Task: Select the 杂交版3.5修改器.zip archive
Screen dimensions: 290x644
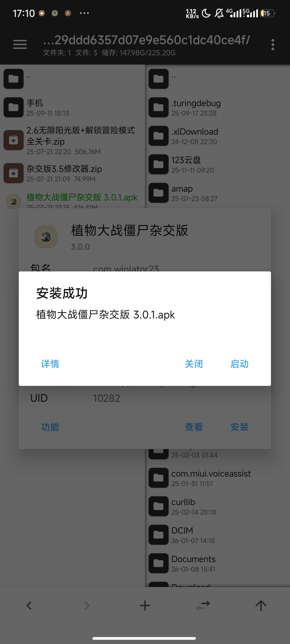Action: pyautogui.click(x=72, y=173)
